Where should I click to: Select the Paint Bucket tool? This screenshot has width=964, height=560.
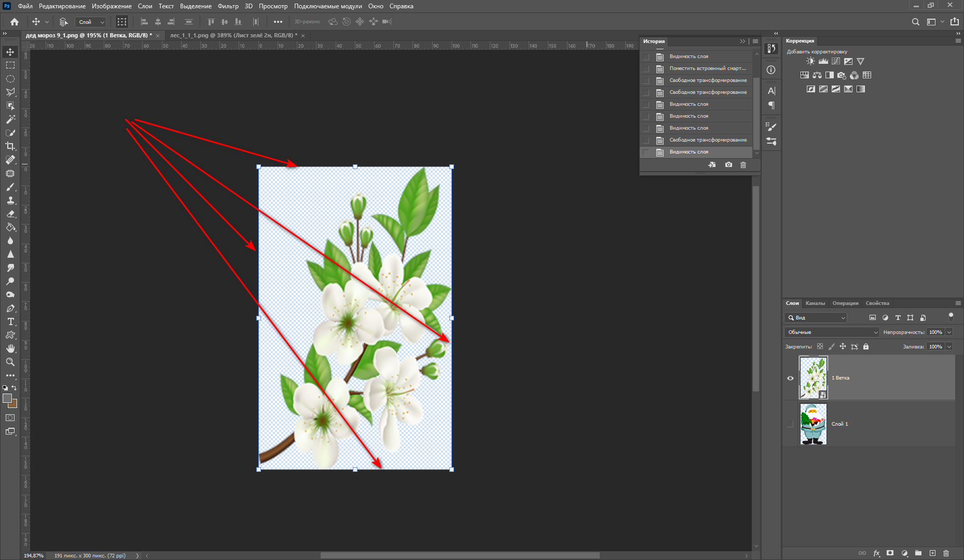[x=10, y=227]
